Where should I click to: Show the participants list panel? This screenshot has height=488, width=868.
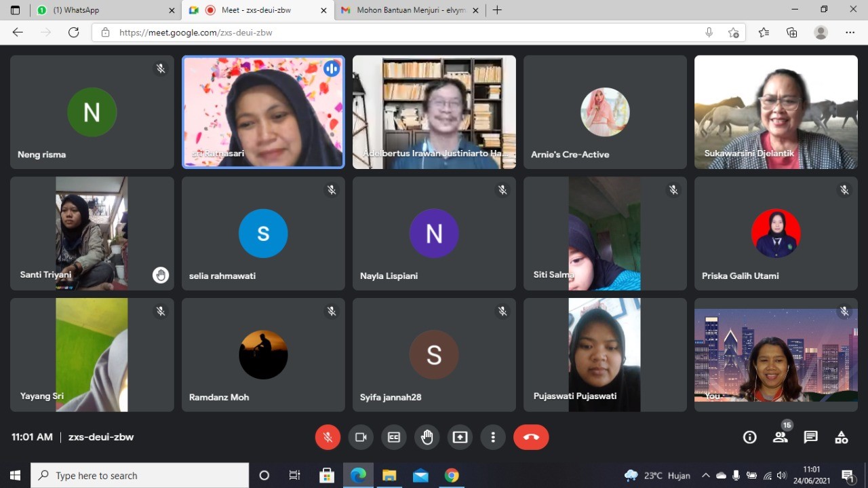[x=781, y=437]
